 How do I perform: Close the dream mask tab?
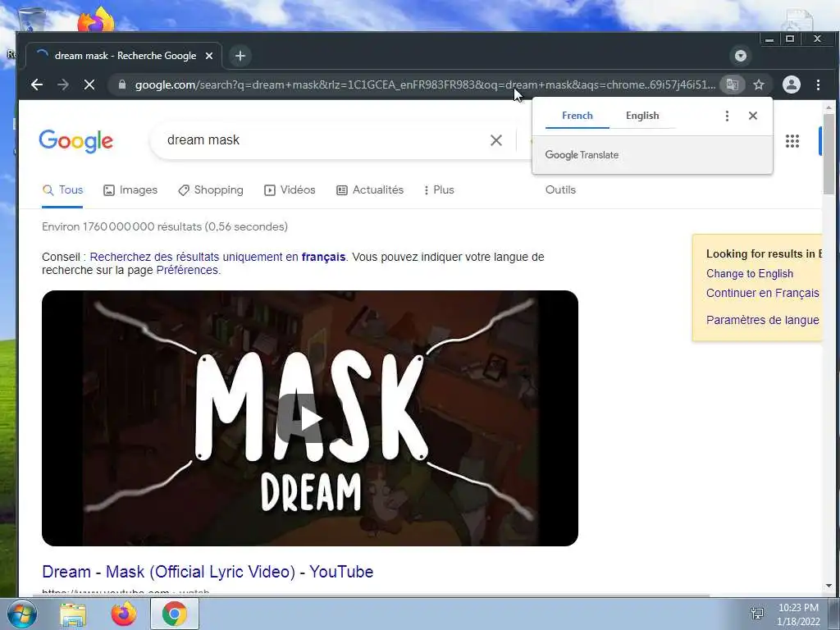pyautogui.click(x=209, y=56)
